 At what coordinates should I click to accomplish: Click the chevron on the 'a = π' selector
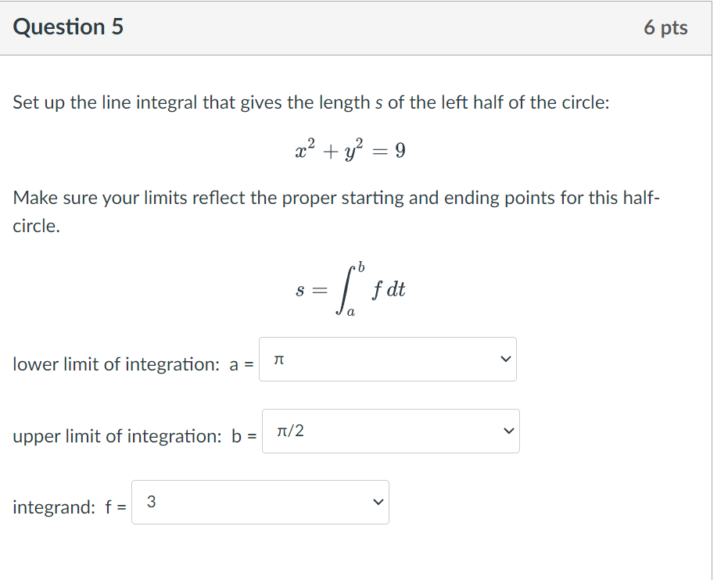(x=505, y=359)
